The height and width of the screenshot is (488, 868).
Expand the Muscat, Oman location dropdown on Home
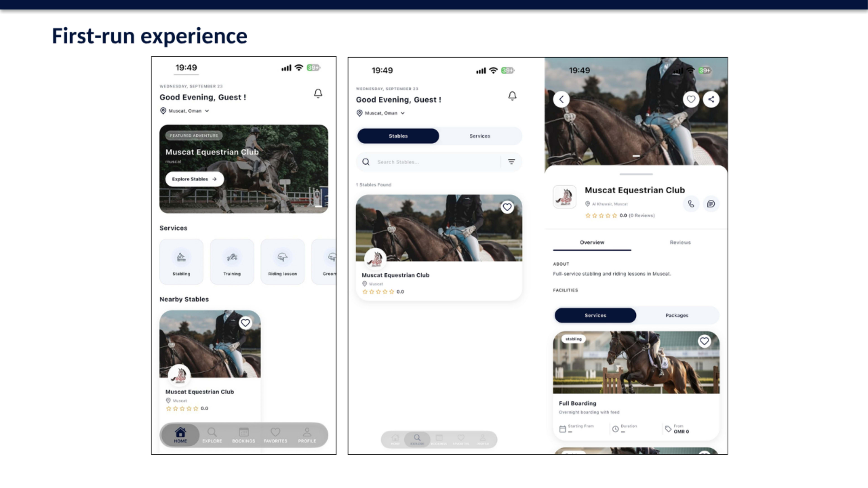pyautogui.click(x=185, y=111)
